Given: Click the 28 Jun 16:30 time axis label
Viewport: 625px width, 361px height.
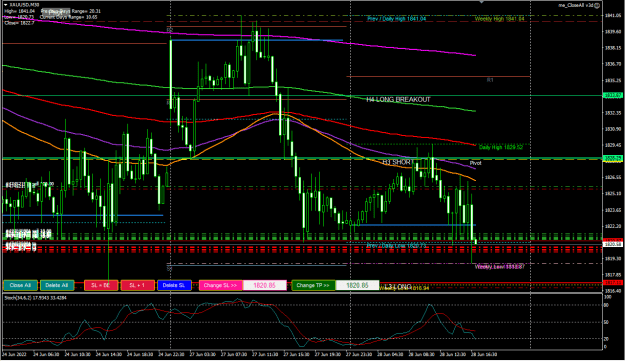Looking at the screenshot, I should [x=484, y=354].
